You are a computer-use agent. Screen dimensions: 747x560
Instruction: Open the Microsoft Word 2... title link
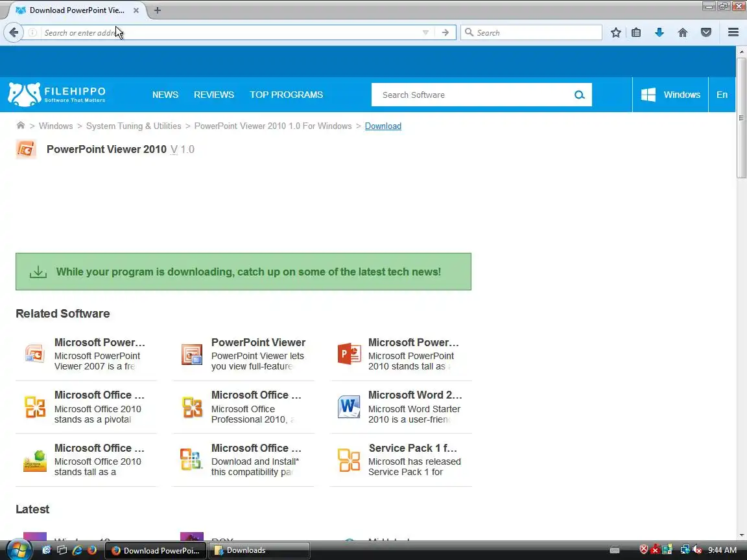(415, 395)
